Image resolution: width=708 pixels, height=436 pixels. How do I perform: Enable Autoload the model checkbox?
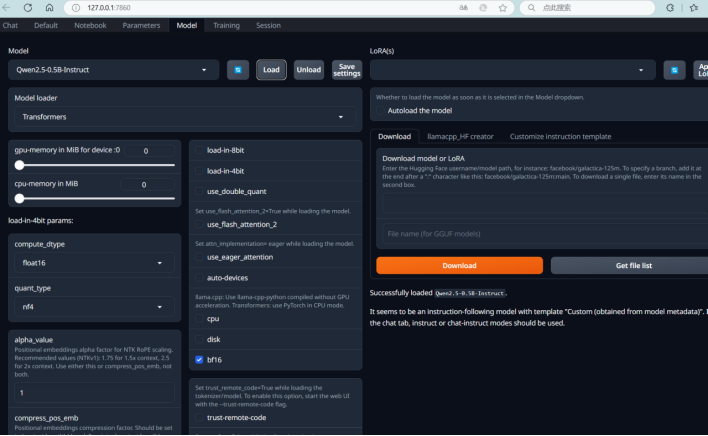[380, 111]
